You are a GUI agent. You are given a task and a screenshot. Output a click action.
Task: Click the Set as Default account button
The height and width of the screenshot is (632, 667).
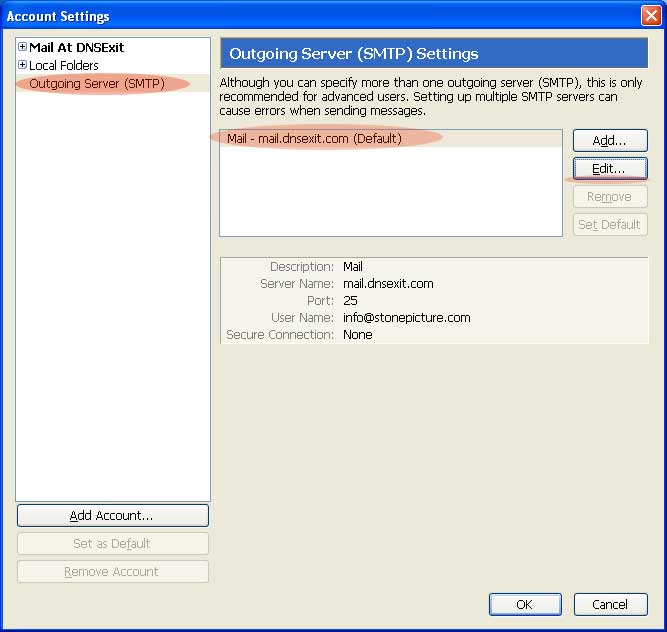click(112, 544)
